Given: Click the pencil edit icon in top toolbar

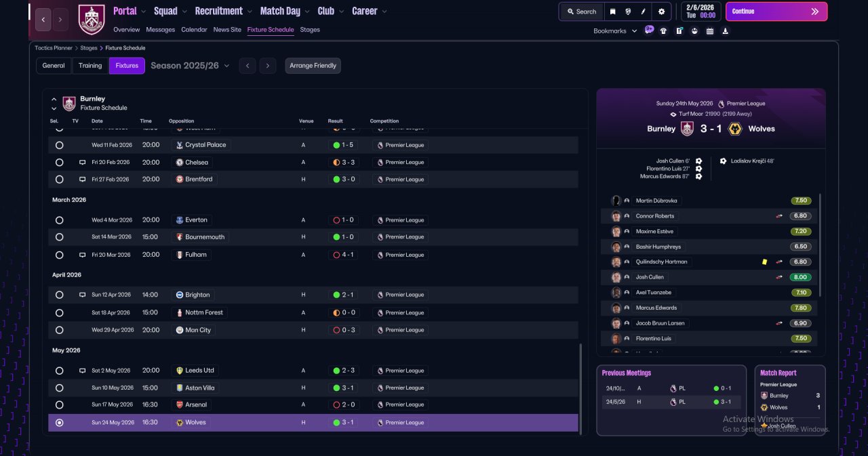Looking at the screenshot, I should click(x=644, y=12).
